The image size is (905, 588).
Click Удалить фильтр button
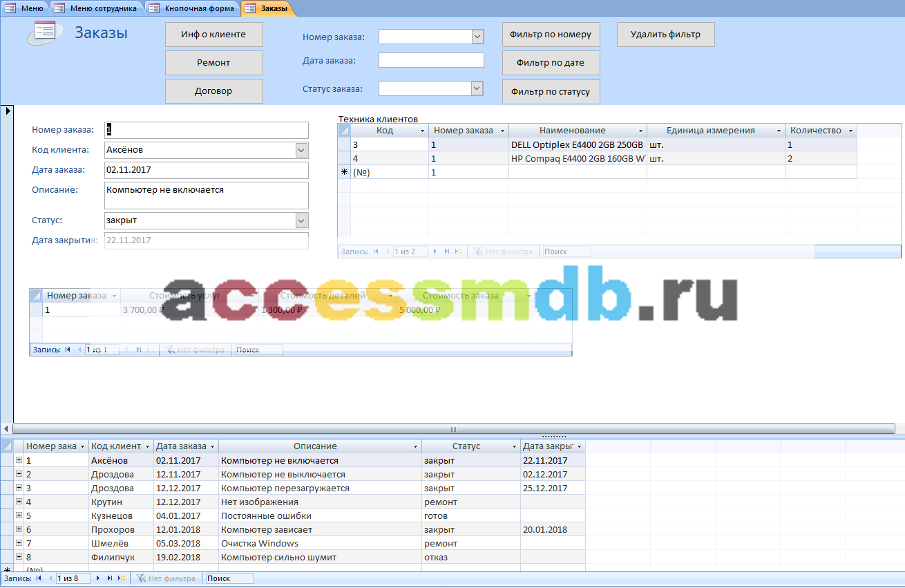665,35
